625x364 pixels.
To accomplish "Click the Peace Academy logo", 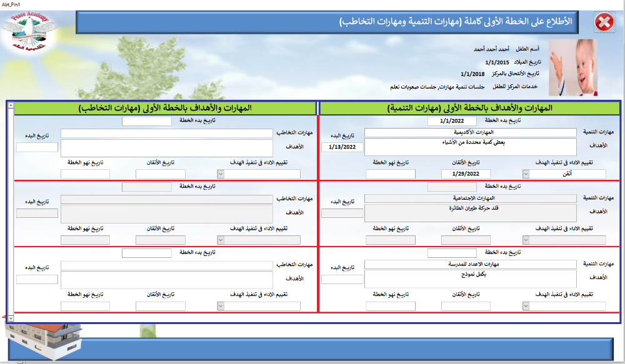I will point(29,31).
